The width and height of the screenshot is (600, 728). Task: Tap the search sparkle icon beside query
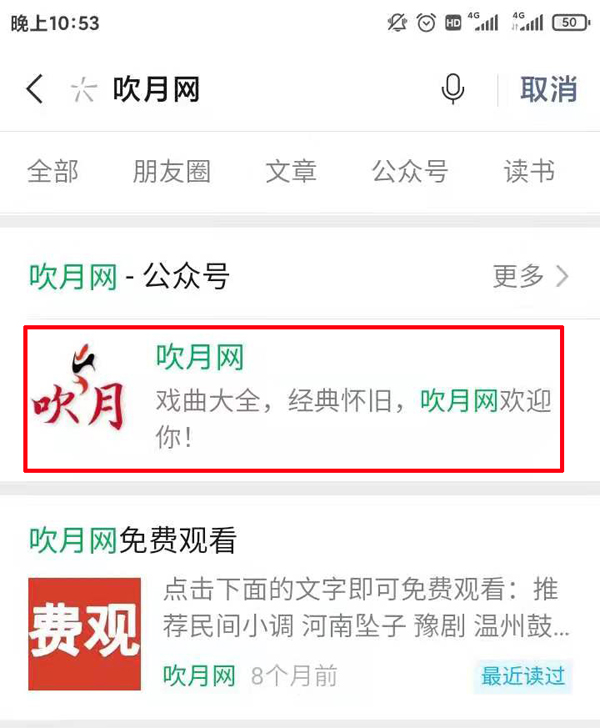84,89
